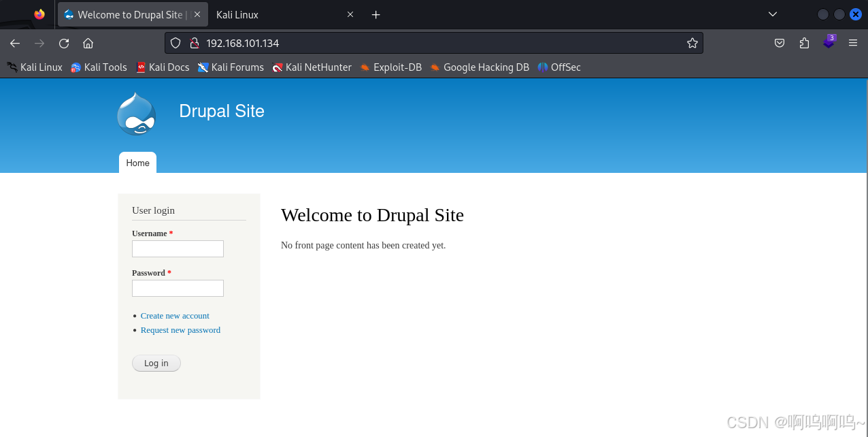Expand the list-all-tabs chevron
This screenshot has height=437, width=868.
(x=772, y=14)
